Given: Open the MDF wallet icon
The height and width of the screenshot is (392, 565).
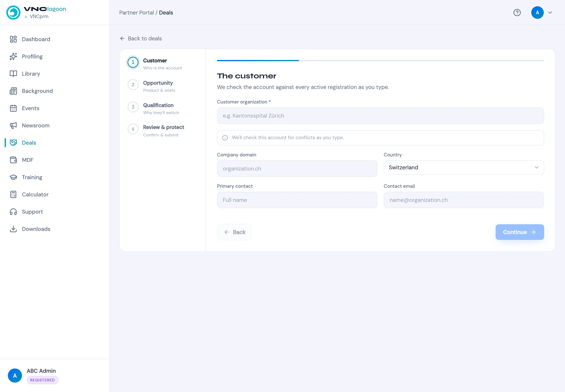Looking at the screenshot, I should pyautogui.click(x=13, y=160).
